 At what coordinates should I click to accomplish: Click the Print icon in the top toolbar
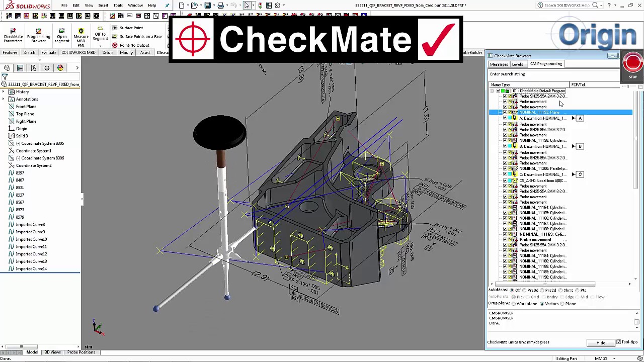(220, 6)
